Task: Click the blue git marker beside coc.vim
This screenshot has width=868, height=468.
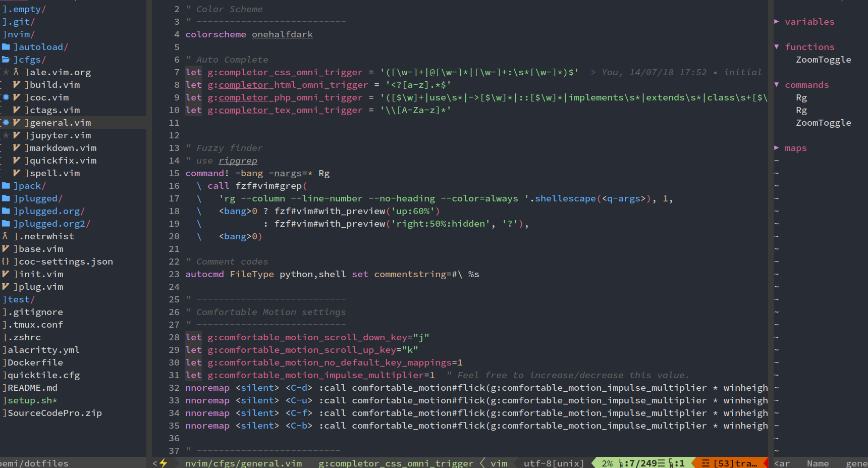Action: click(x=6, y=97)
